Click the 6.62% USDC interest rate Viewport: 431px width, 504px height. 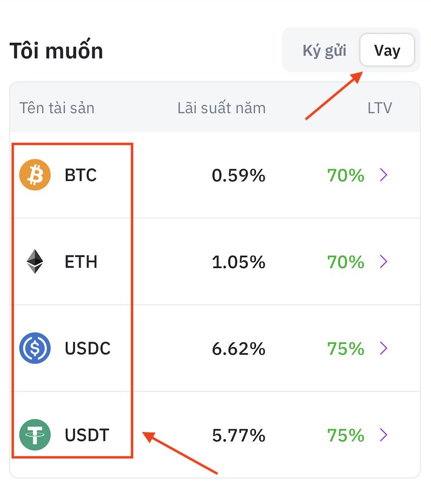[239, 348]
